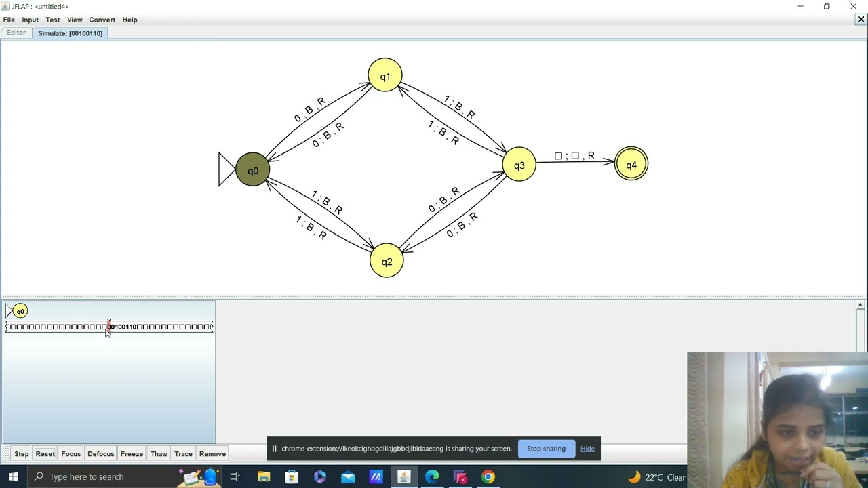Open Google Chrome from the taskbar
868x488 pixels.
tap(488, 476)
